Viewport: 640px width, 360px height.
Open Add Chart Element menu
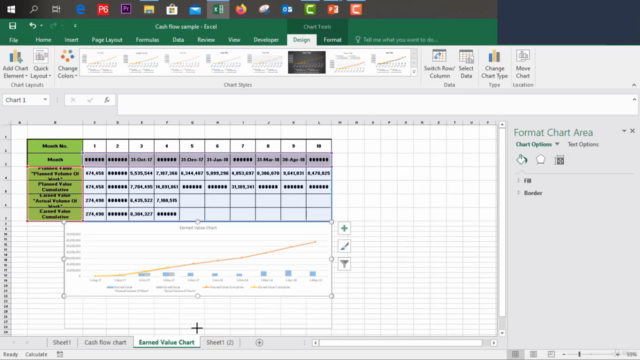tap(16, 64)
